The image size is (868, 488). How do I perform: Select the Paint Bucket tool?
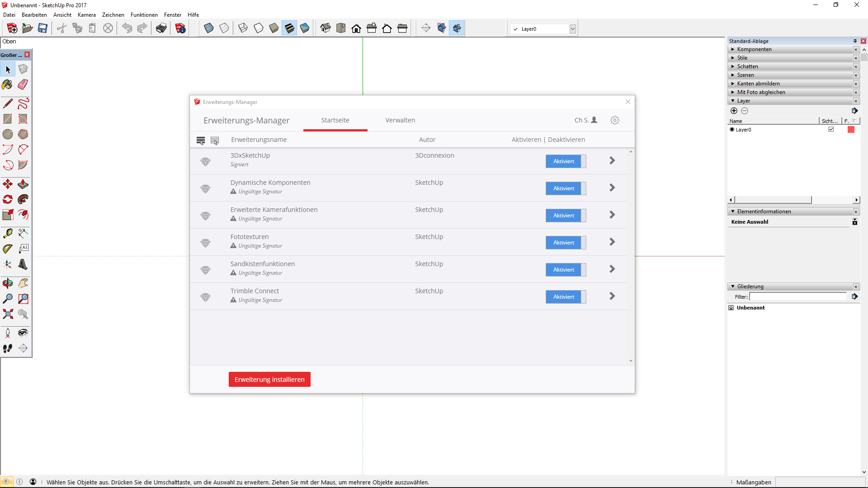(8, 84)
